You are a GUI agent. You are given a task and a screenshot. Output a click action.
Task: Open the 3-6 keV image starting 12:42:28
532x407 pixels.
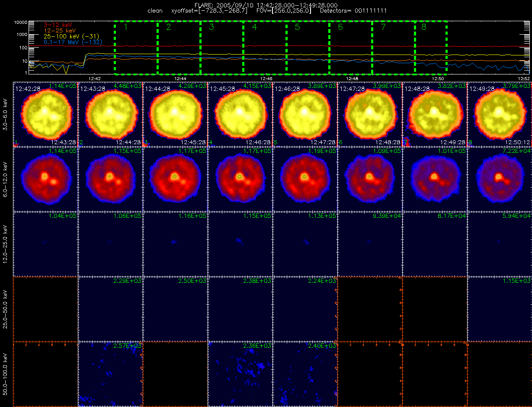point(45,114)
